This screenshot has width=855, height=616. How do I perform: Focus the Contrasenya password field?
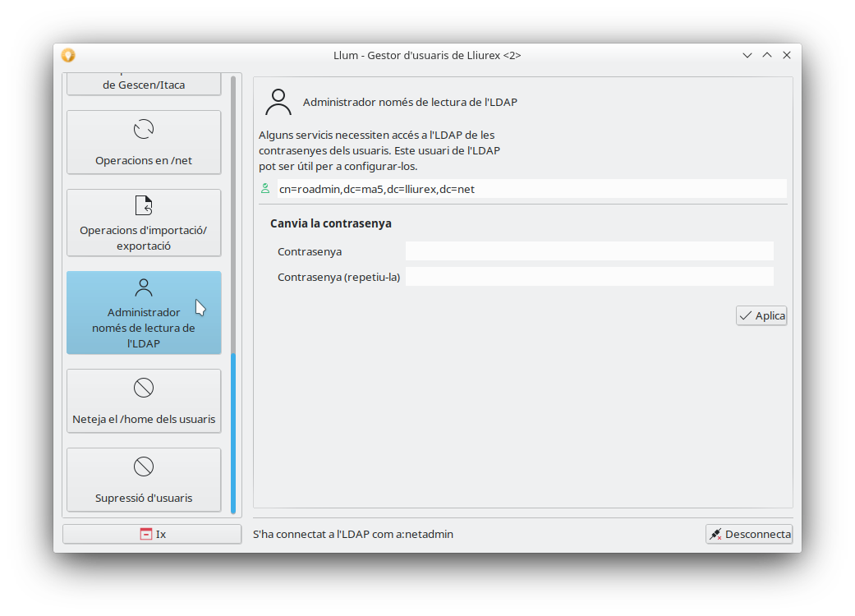(589, 251)
